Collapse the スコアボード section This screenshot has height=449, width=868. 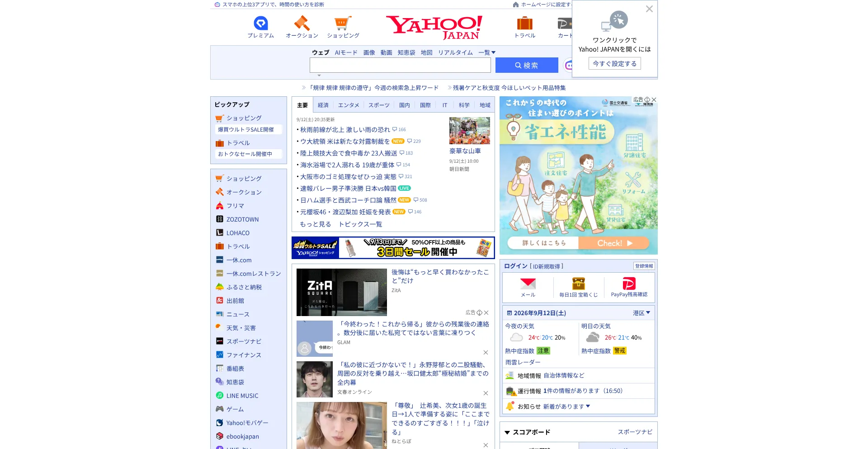click(x=507, y=433)
